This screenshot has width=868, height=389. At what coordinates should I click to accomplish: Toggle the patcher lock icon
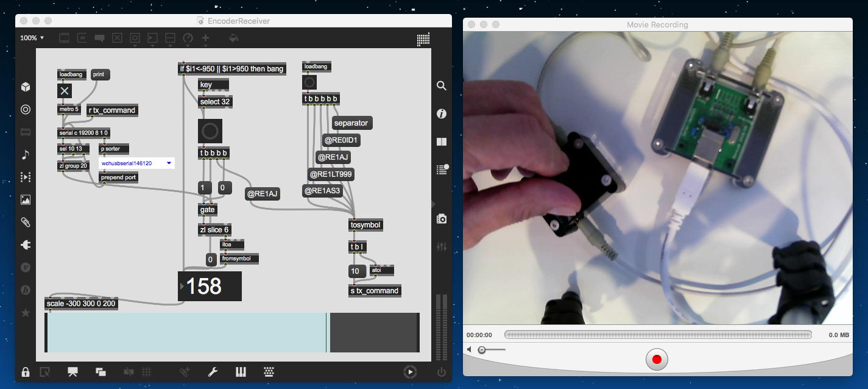(x=26, y=372)
